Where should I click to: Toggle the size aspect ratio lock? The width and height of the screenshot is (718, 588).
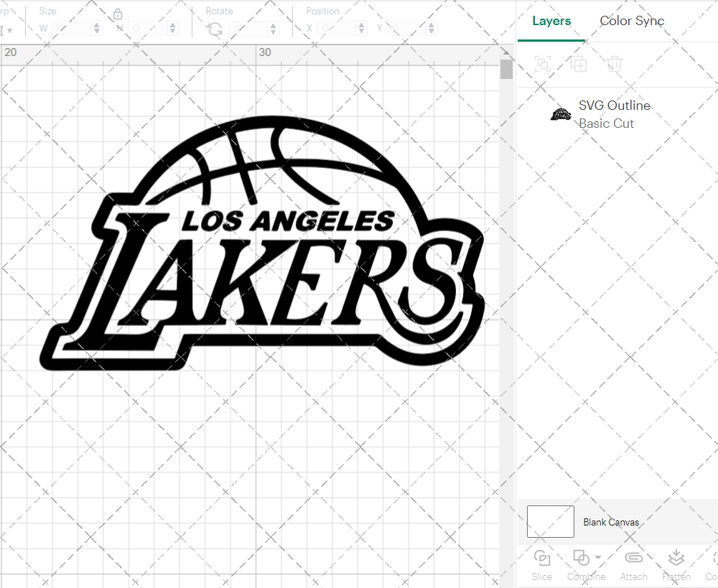(117, 14)
